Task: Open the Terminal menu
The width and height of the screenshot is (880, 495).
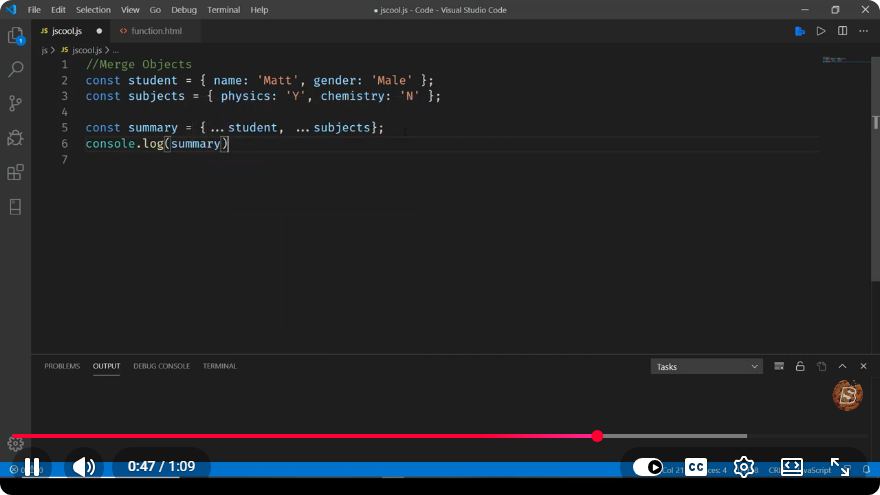Action: click(x=223, y=10)
